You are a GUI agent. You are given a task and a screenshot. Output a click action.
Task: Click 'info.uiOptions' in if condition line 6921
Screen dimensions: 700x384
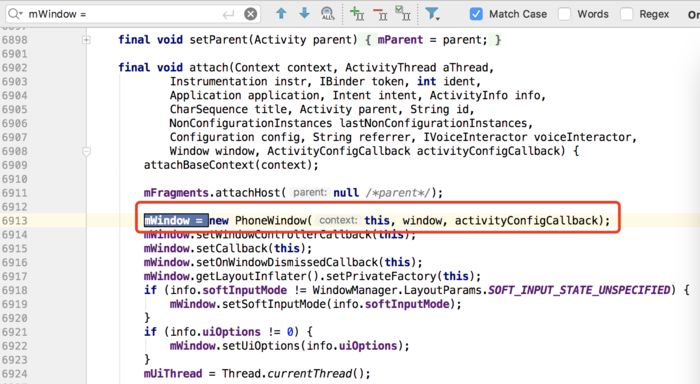[x=215, y=332]
